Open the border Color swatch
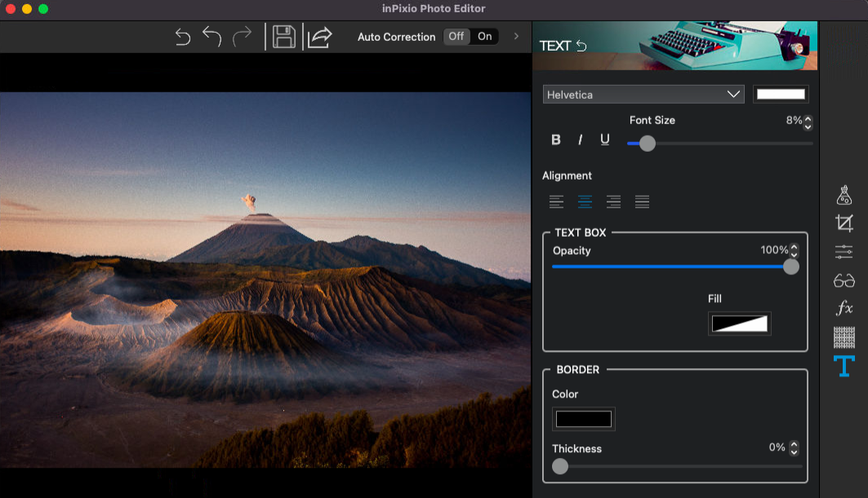 coord(584,419)
